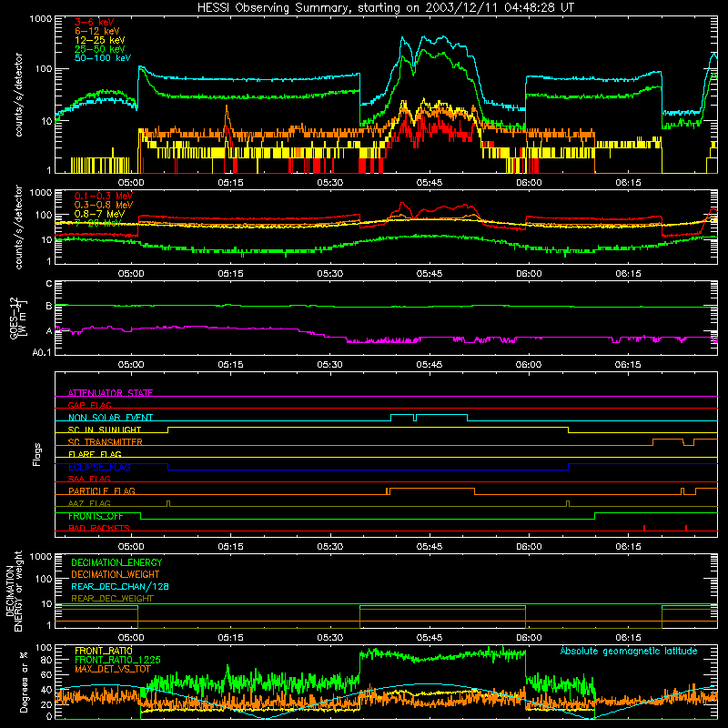728x728 pixels.
Task: Click the GOES-12 axis label
Action: pyautogui.click(x=18, y=318)
